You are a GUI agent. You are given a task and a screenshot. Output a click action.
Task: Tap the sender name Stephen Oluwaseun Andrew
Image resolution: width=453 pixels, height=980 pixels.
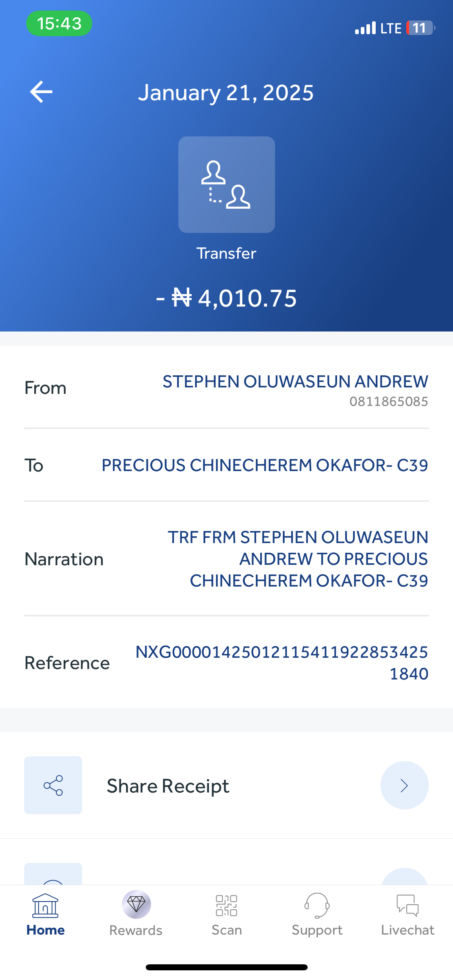pyautogui.click(x=295, y=382)
